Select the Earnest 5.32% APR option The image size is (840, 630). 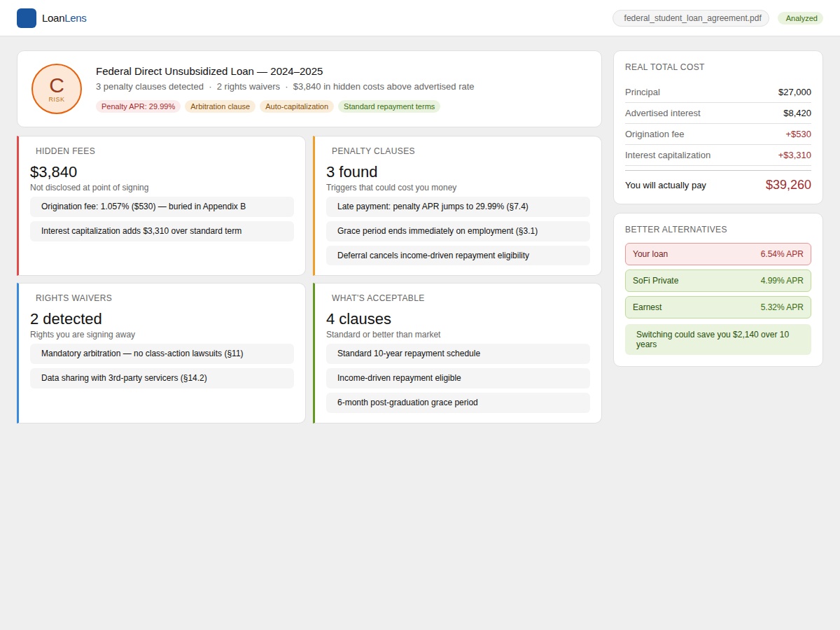point(718,307)
